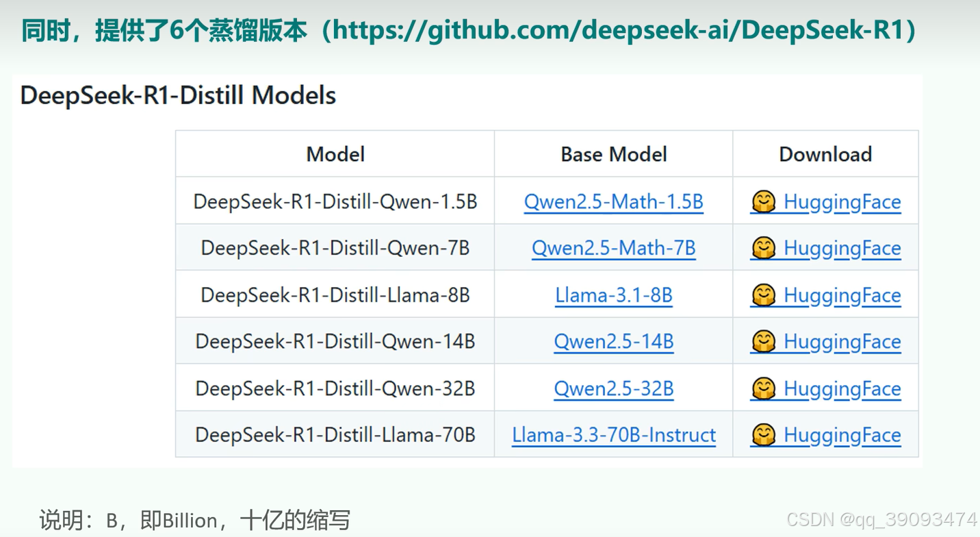Click the Base Model column header
The height and width of the screenshot is (537, 980).
(x=614, y=154)
